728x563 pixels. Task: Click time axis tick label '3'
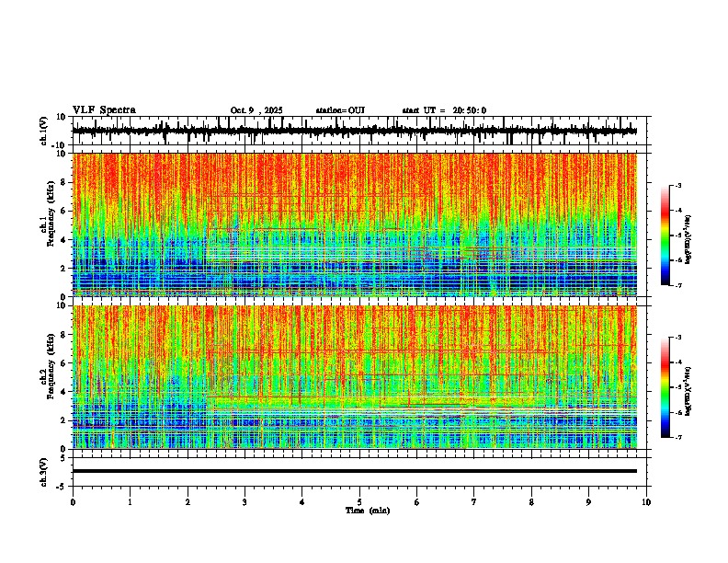point(245,502)
